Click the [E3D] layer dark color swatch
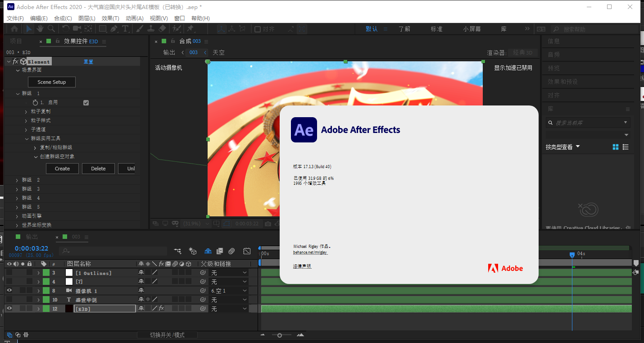 pos(69,309)
